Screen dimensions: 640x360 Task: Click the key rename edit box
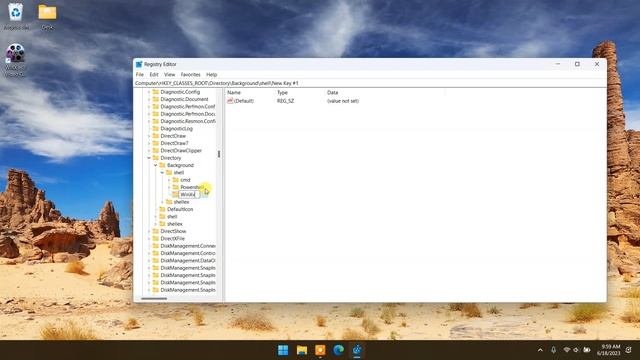click(x=189, y=194)
